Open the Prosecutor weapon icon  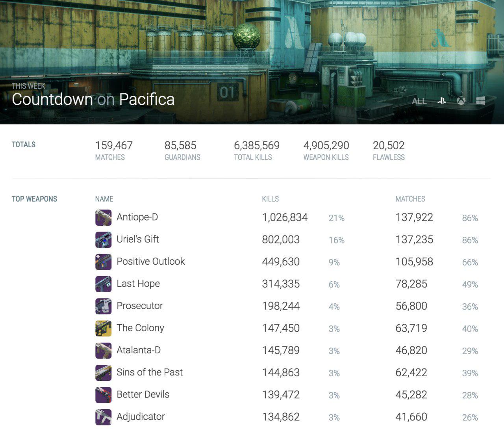coord(104,306)
